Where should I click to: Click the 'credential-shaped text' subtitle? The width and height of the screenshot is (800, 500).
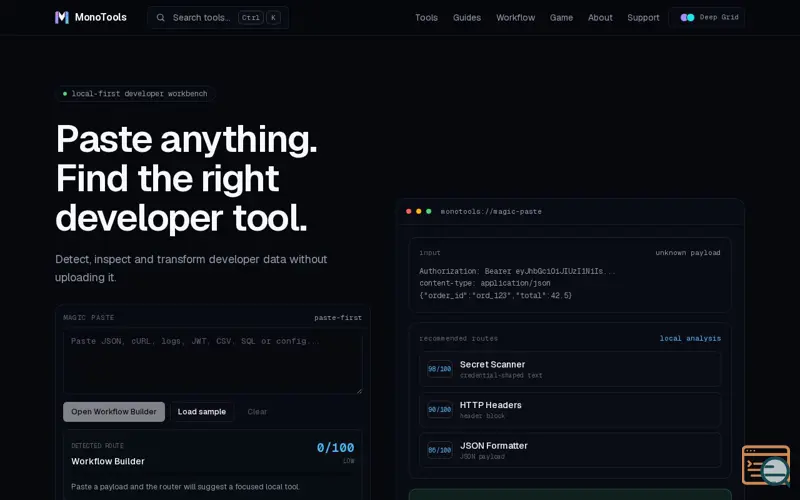click(x=501, y=376)
